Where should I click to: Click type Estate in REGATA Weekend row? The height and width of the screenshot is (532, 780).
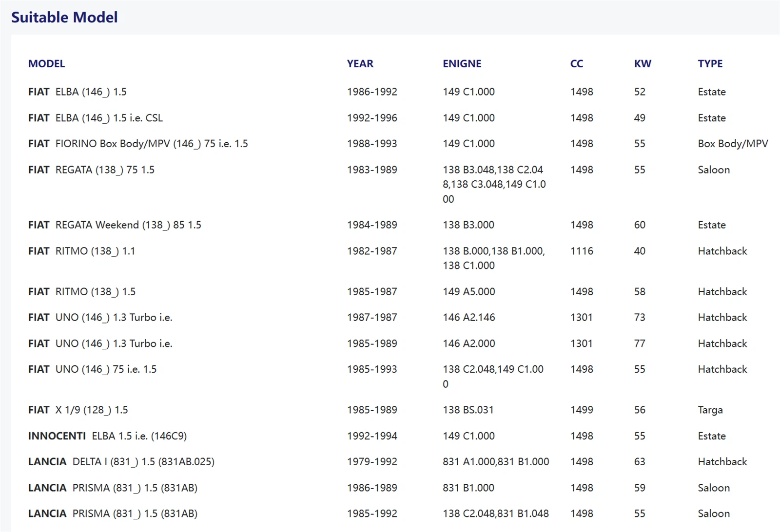click(712, 225)
